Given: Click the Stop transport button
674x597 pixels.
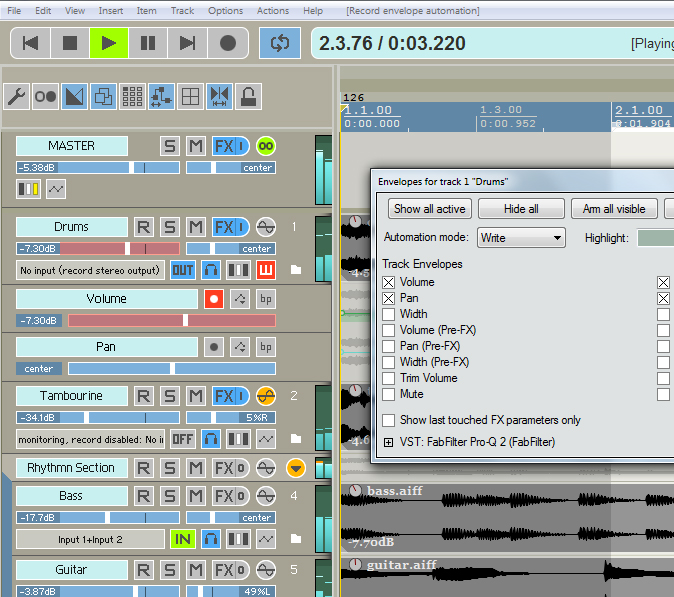Looking at the screenshot, I should click(x=70, y=43).
